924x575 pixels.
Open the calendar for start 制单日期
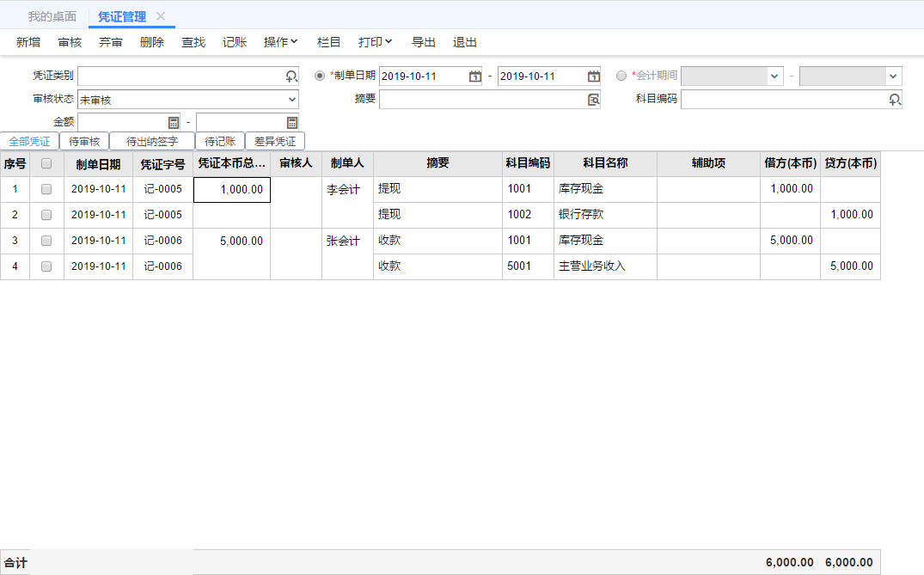475,76
